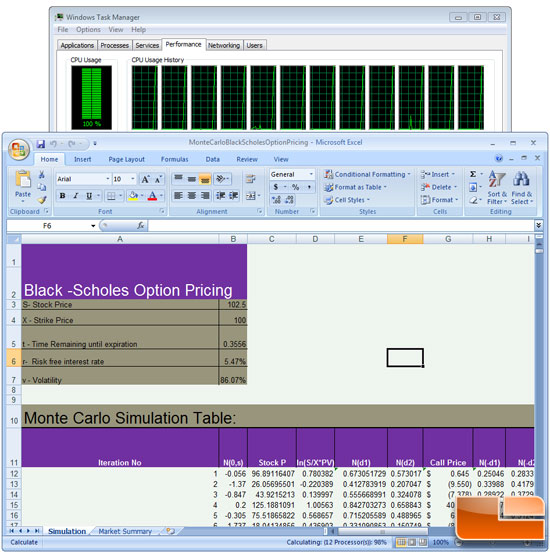
Task: Click the Wrap Text icon
Action: [251, 179]
